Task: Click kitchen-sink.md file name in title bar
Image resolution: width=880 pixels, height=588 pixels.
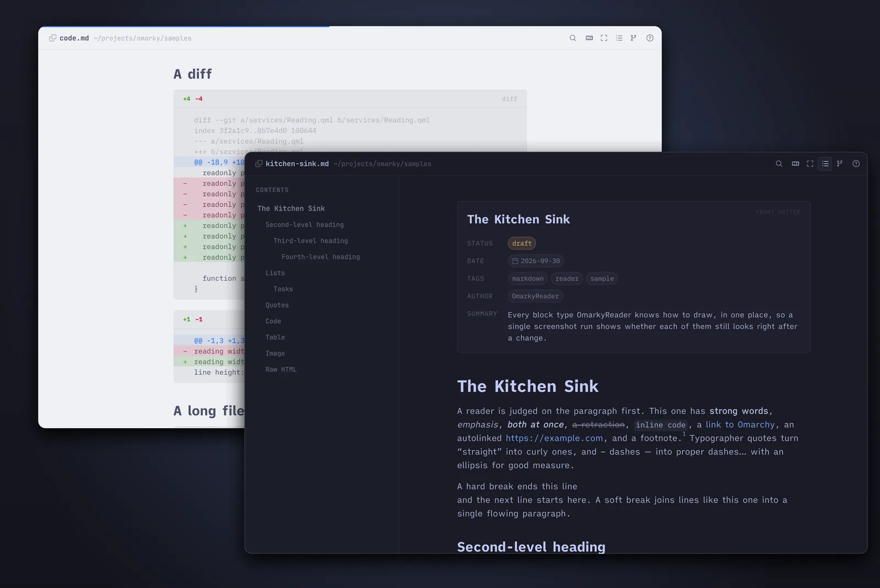Action: point(297,164)
